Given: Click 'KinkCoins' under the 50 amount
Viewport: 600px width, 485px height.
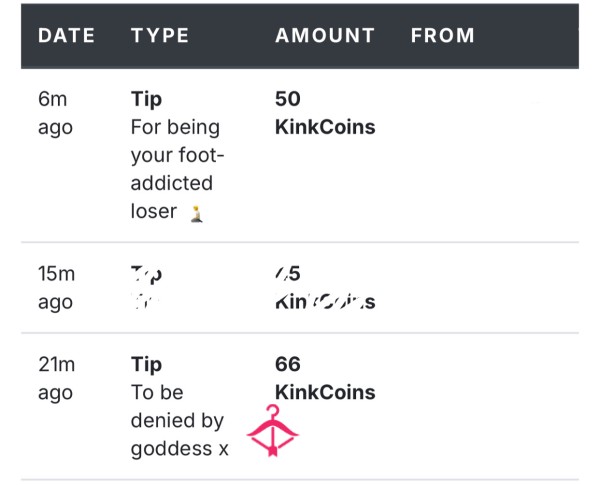Looking at the screenshot, I should click(325, 127).
